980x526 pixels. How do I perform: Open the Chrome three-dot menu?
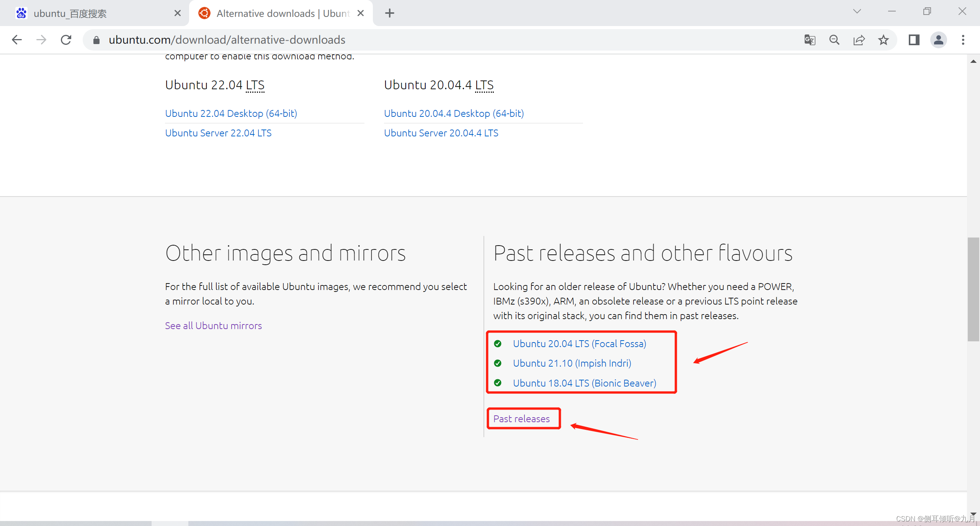pyautogui.click(x=963, y=40)
